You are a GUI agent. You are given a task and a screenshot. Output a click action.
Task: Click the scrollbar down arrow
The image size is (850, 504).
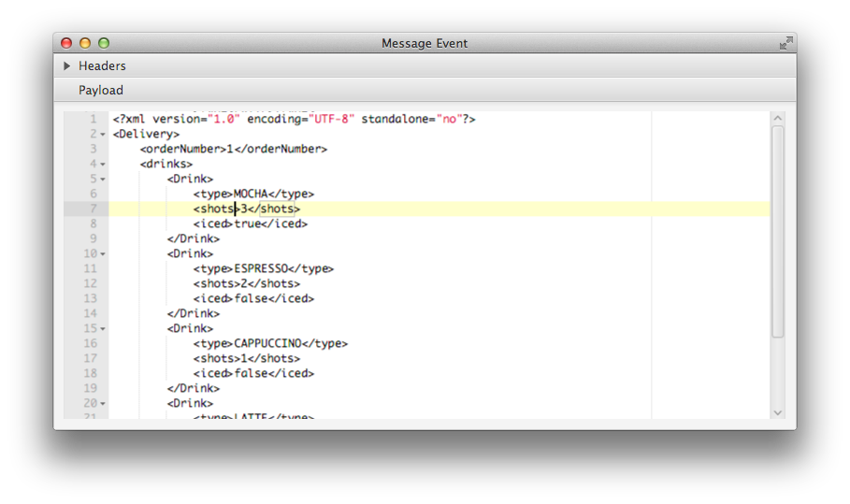(x=777, y=413)
